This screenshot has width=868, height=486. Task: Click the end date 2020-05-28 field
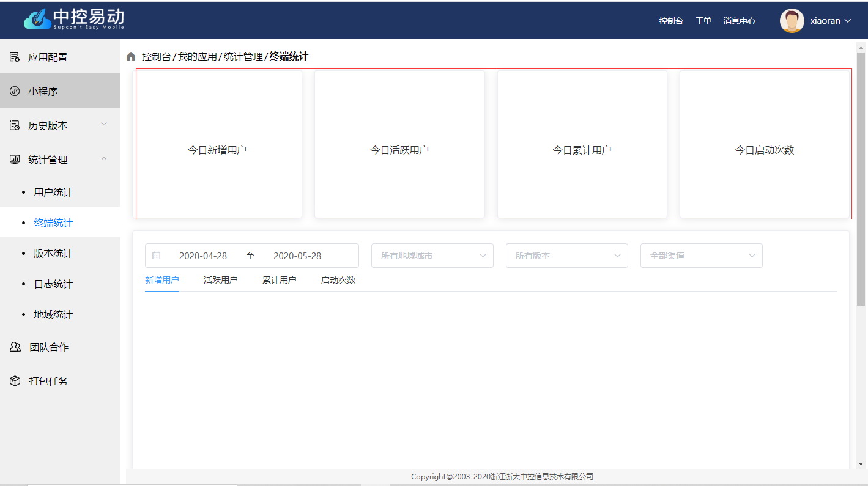[297, 256]
